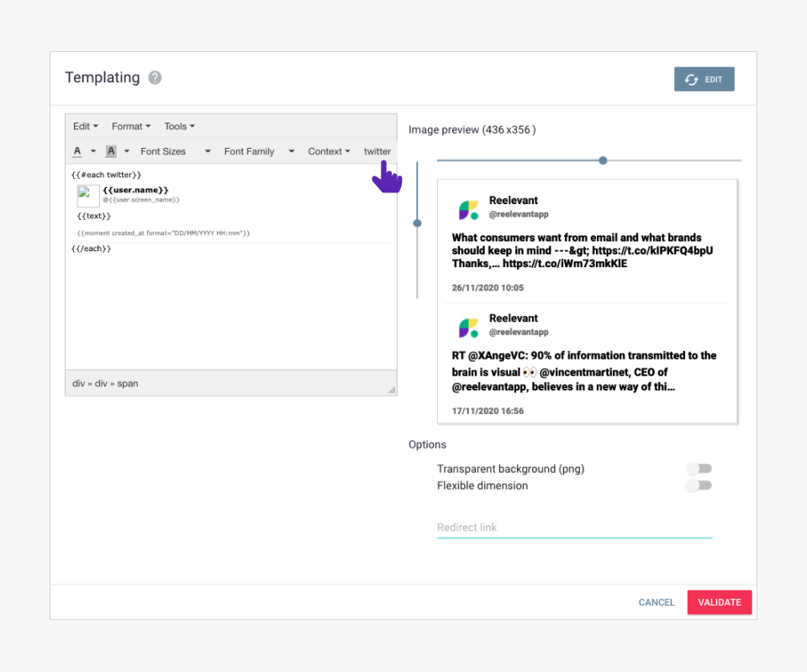This screenshot has height=672, width=807.
Task: Click the Reelevant logo in the second tweet
Action: coord(468,327)
